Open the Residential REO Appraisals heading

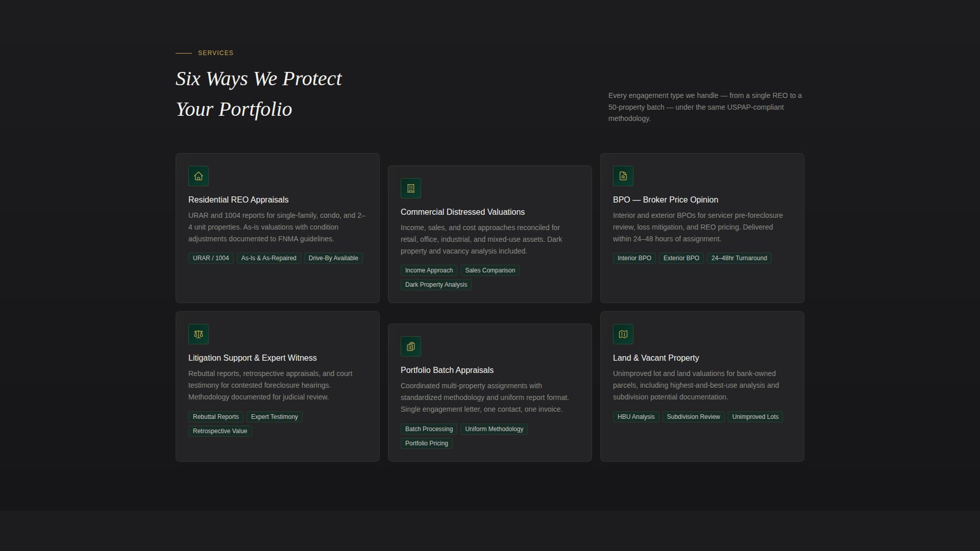(x=238, y=199)
